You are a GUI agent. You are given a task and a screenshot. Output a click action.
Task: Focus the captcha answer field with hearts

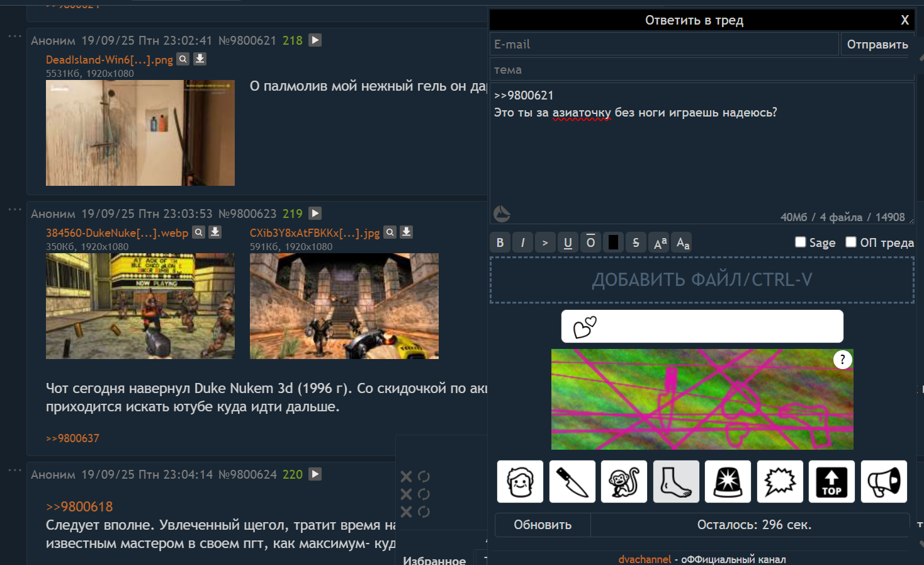[x=702, y=326]
